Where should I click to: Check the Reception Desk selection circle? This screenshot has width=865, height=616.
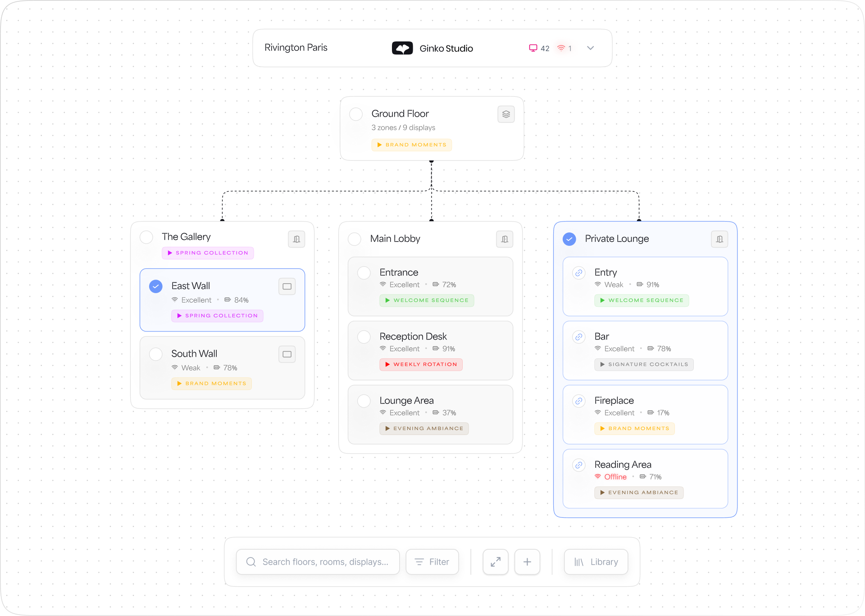[364, 337]
